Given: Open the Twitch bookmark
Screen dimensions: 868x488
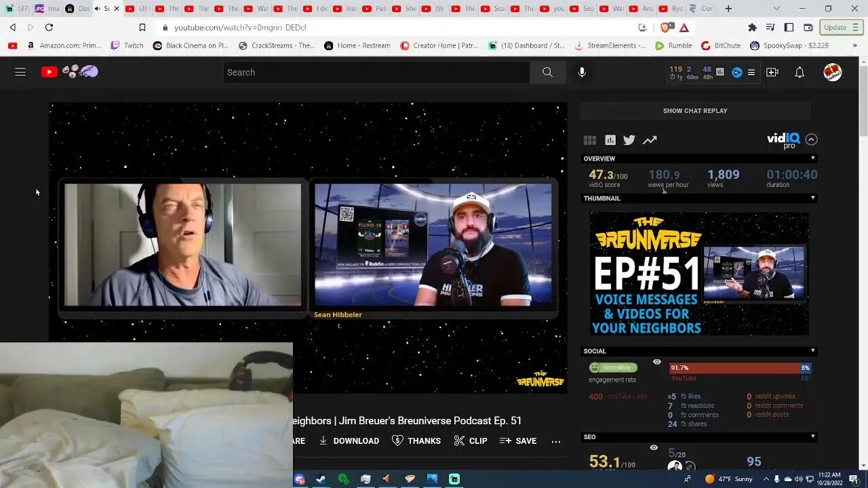Looking at the screenshot, I should click(x=127, y=45).
